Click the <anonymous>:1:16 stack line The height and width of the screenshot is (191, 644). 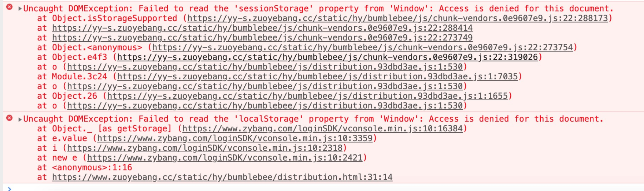[x=85, y=168]
